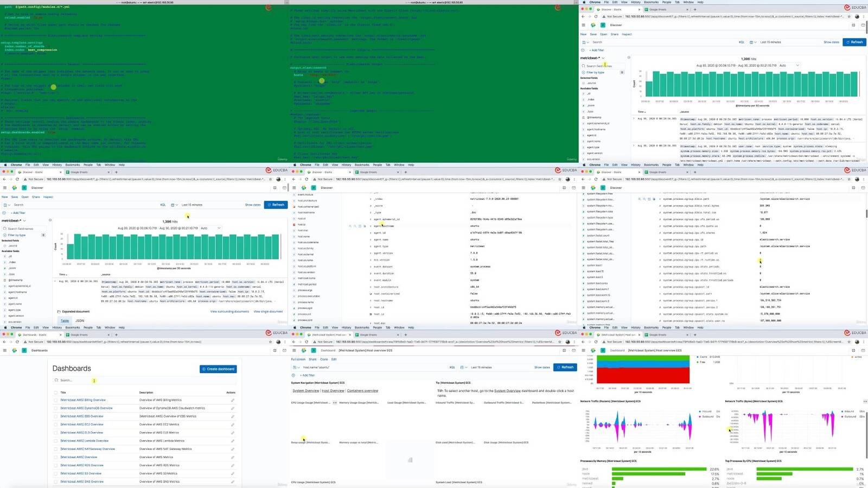Image resolution: width=868 pixels, height=488 pixels.
Task: Click pencil icon for AWS NATGateway Overview row
Action: (233, 449)
